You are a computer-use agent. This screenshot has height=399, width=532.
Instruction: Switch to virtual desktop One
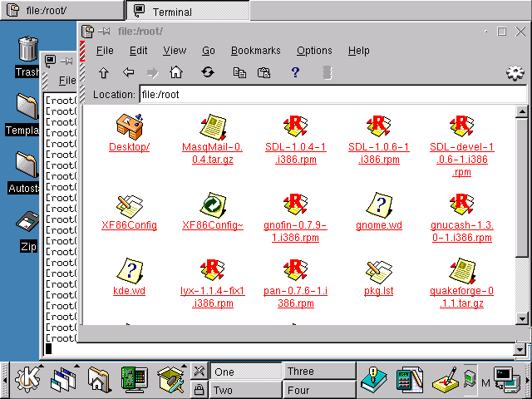[x=246, y=372]
